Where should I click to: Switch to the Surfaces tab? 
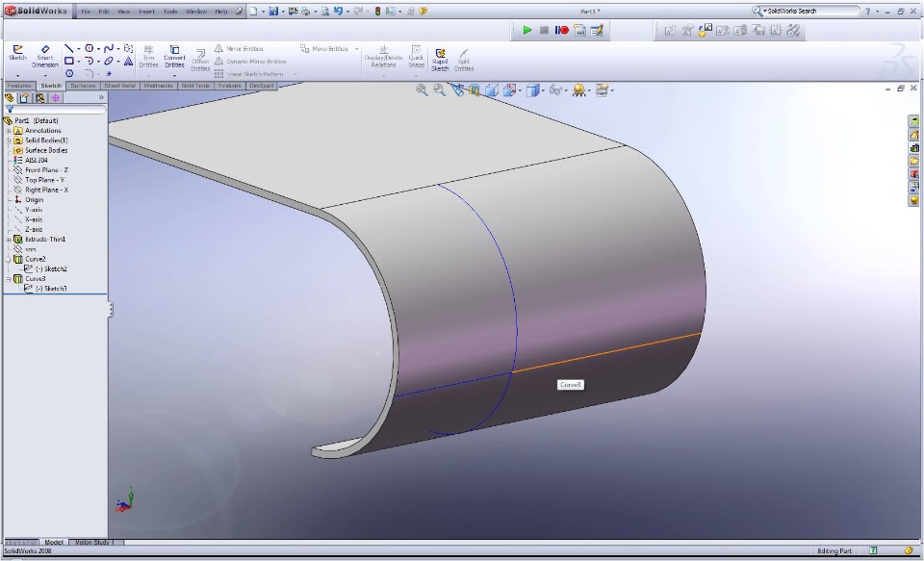[83, 86]
